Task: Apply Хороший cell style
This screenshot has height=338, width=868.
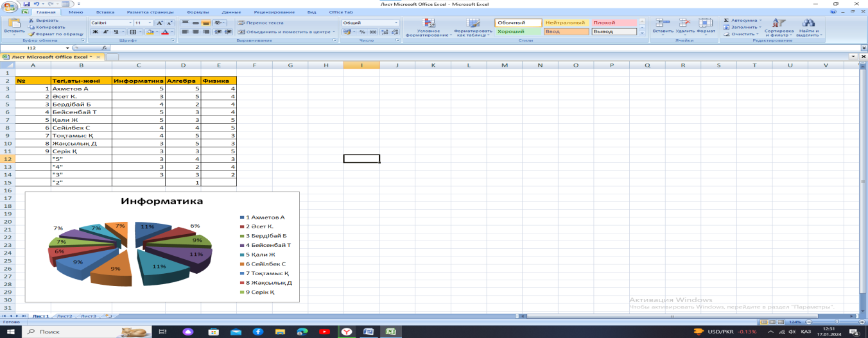Action: (518, 31)
